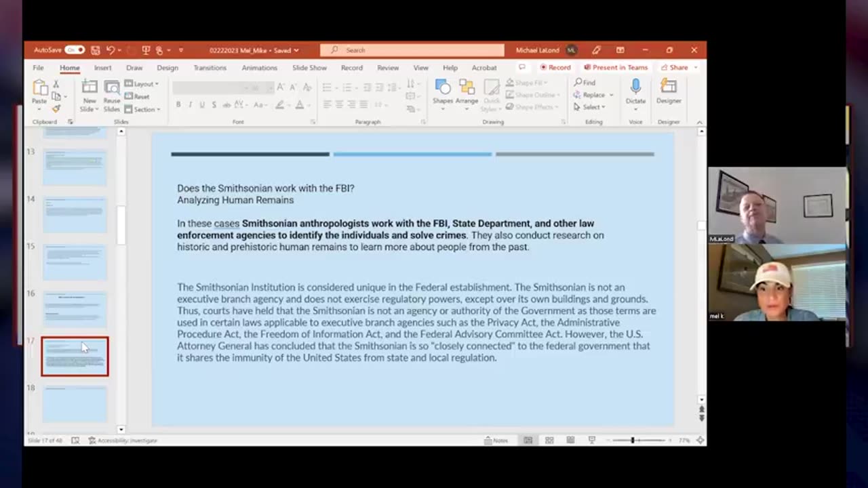Toggle Strikethrough formatting

pos(226,105)
